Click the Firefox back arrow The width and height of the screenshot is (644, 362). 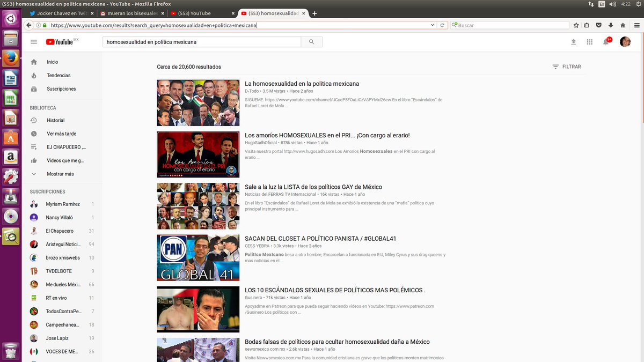(28, 25)
